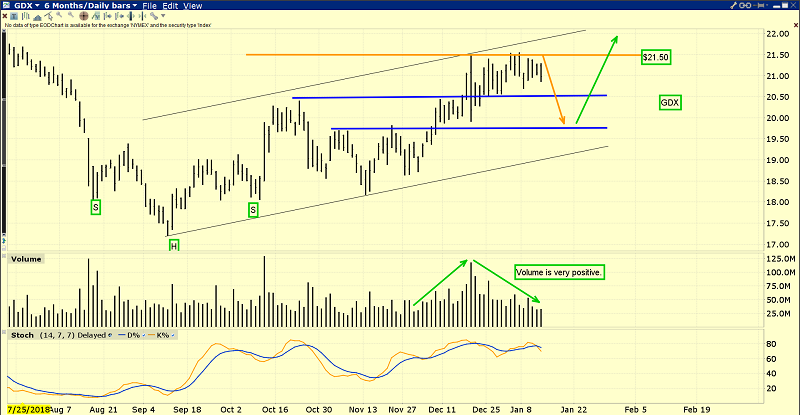
Task: Click the chart studies indicator icon
Action: point(96,16)
